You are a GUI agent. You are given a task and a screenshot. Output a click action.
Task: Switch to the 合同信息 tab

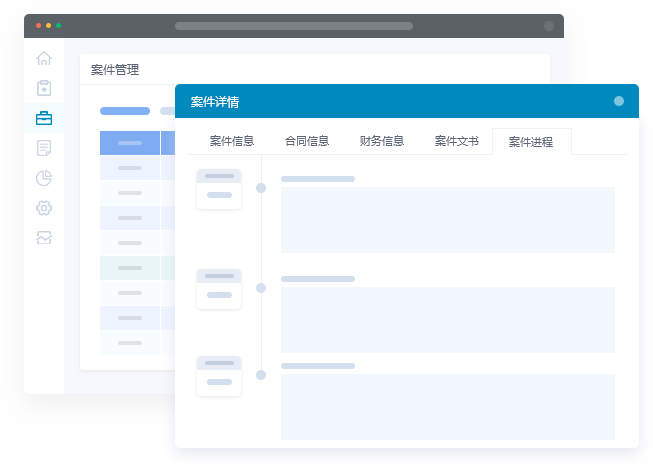click(x=307, y=141)
